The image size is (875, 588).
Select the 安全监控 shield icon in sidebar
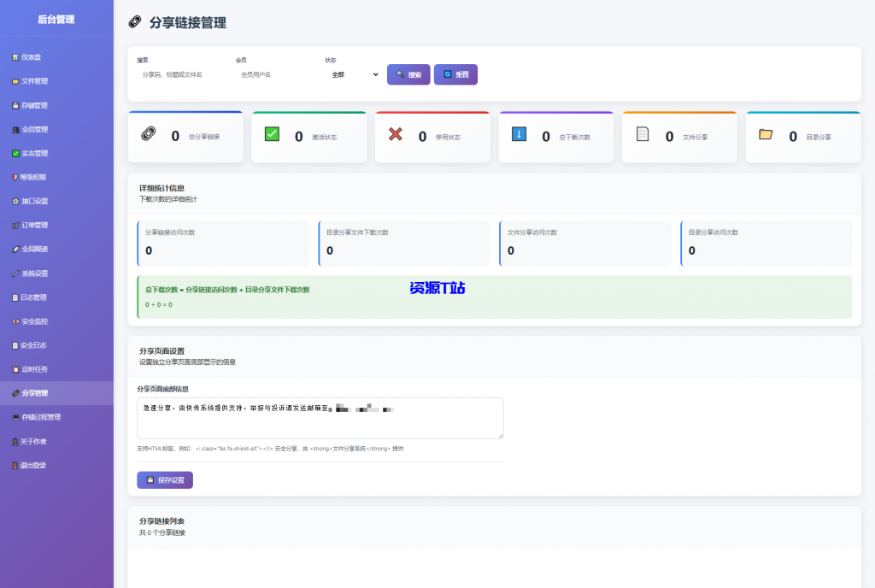click(x=37, y=320)
